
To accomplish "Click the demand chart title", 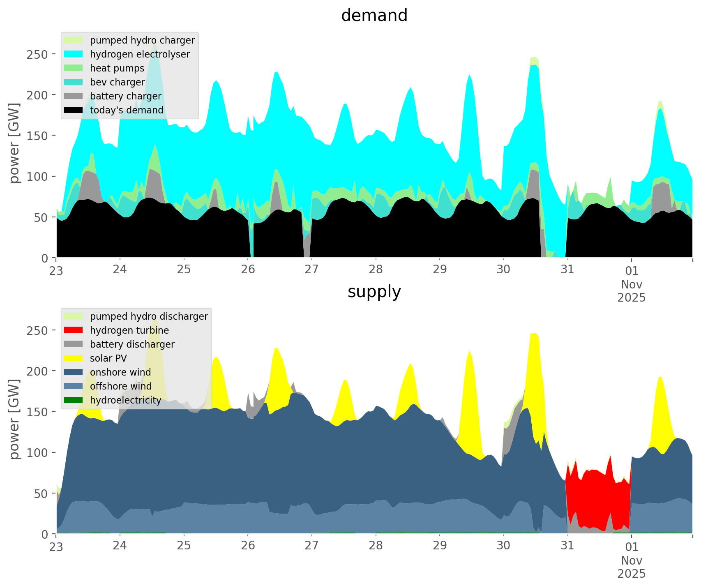I will click(x=374, y=16).
